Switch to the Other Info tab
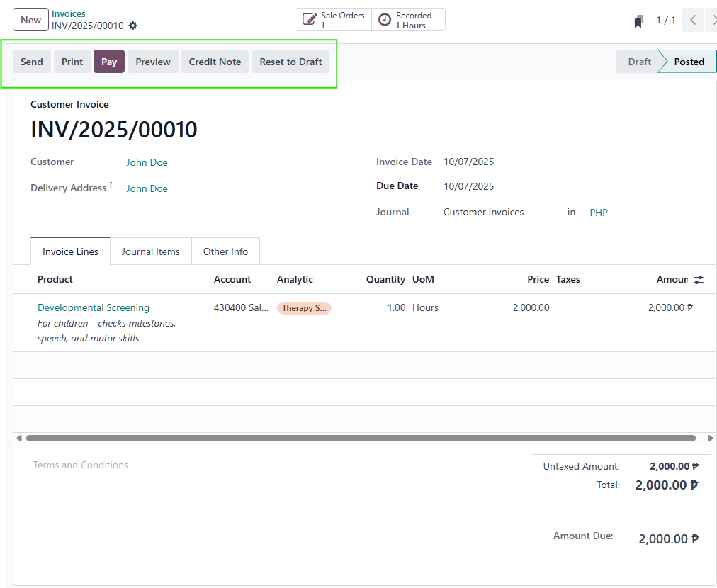The image size is (717, 588). (x=225, y=251)
